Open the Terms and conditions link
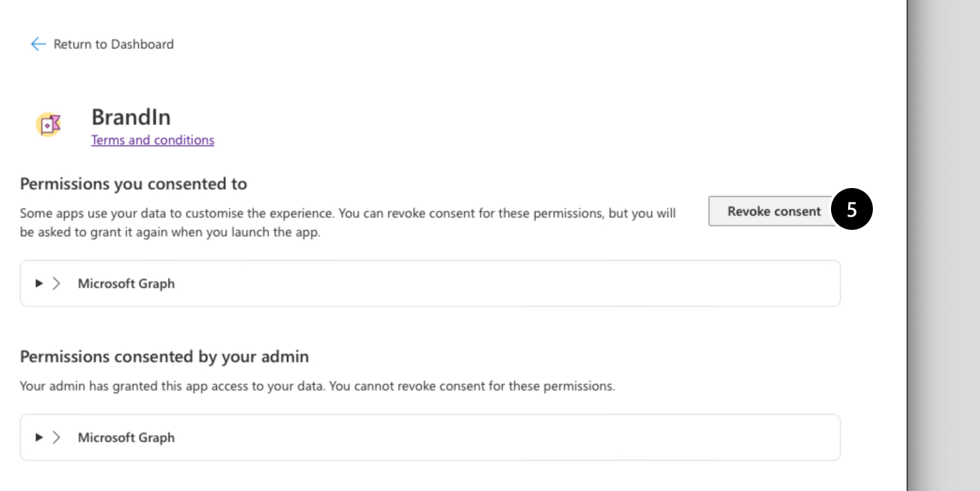This screenshot has height=491, width=980. coord(152,140)
